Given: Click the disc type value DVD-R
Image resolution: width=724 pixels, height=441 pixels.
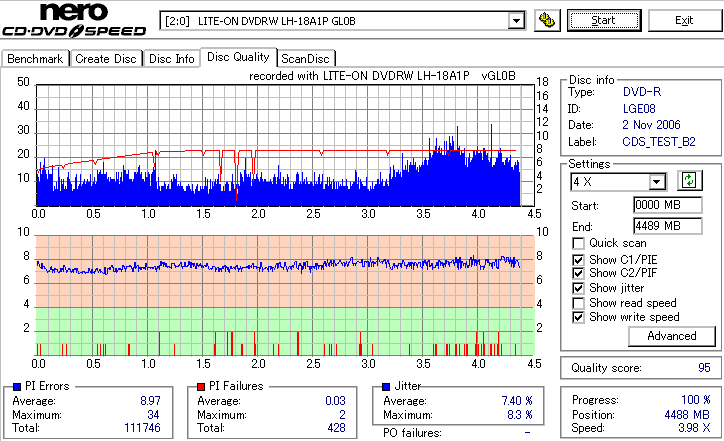Looking at the screenshot, I should [x=642, y=92].
